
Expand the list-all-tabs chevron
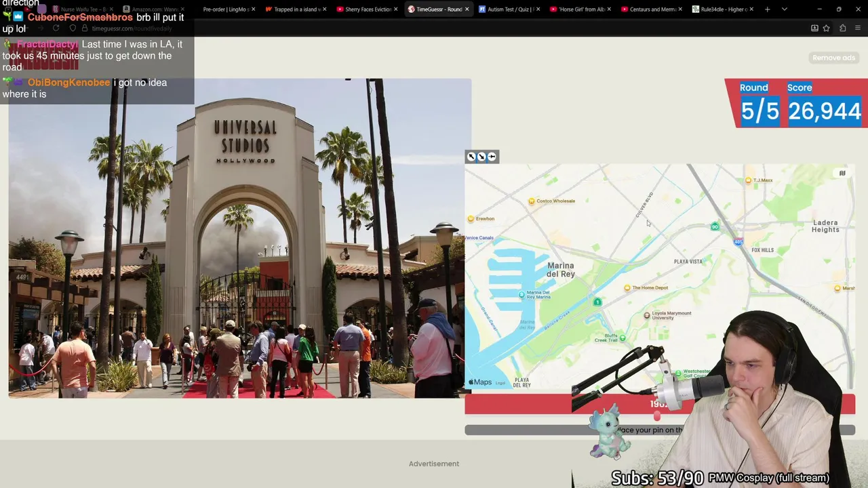(784, 9)
